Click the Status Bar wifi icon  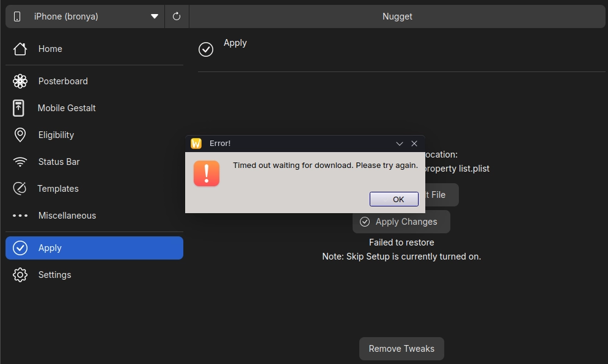tap(20, 162)
